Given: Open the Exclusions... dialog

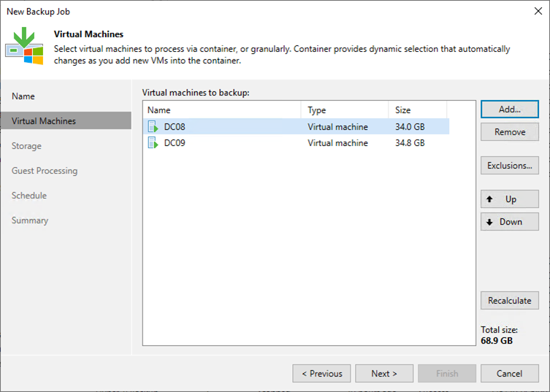Looking at the screenshot, I should 509,166.
